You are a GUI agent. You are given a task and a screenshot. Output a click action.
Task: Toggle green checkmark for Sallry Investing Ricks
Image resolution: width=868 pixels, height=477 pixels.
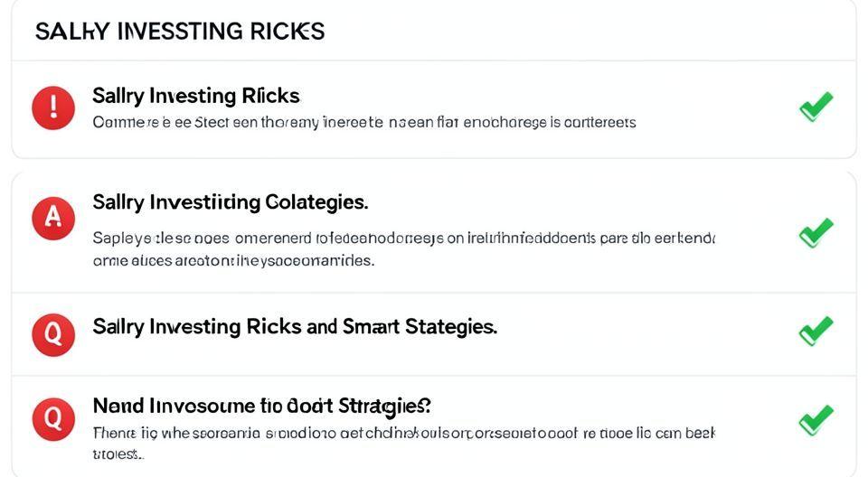tap(816, 108)
